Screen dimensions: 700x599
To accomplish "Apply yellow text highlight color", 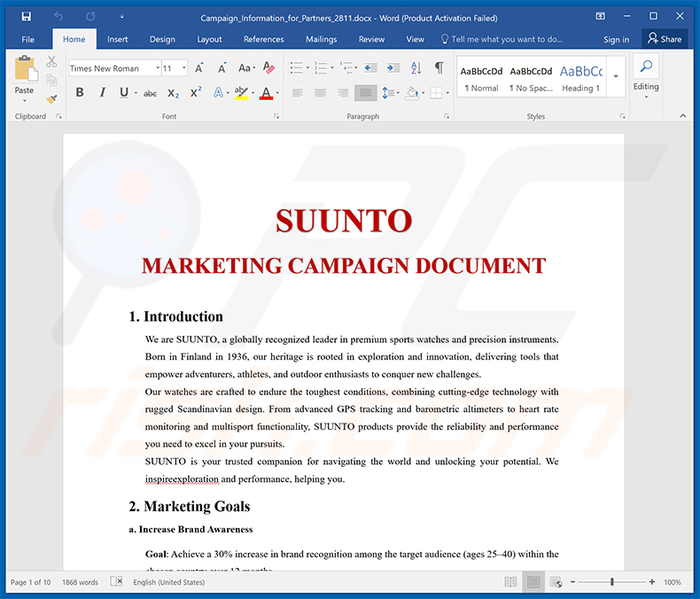I will (242, 93).
